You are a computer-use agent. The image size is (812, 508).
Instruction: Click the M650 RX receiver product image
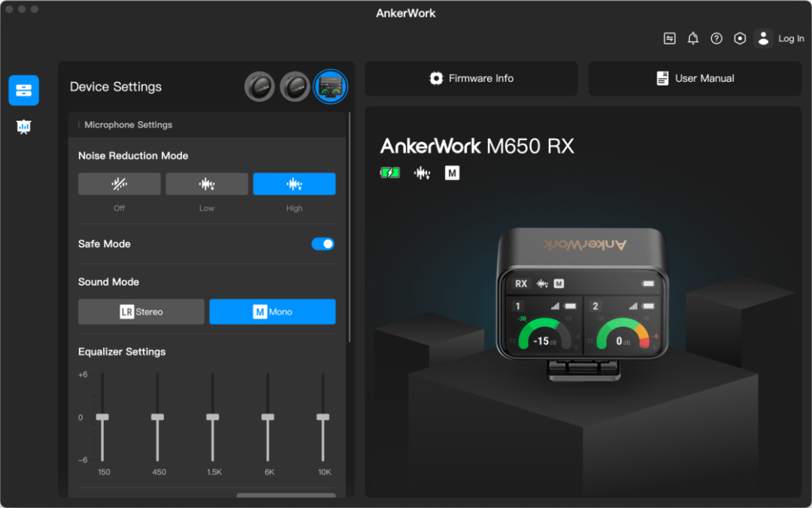coord(583,305)
